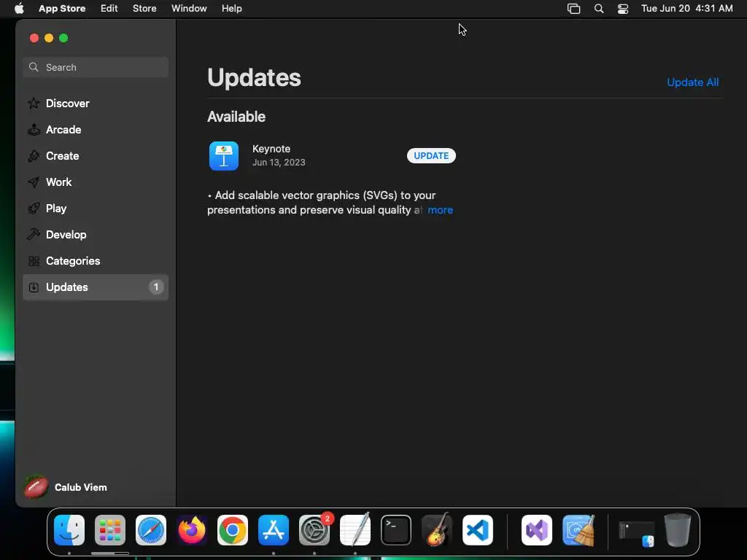Open the Apple menu
747x560 pixels.
pyautogui.click(x=19, y=9)
